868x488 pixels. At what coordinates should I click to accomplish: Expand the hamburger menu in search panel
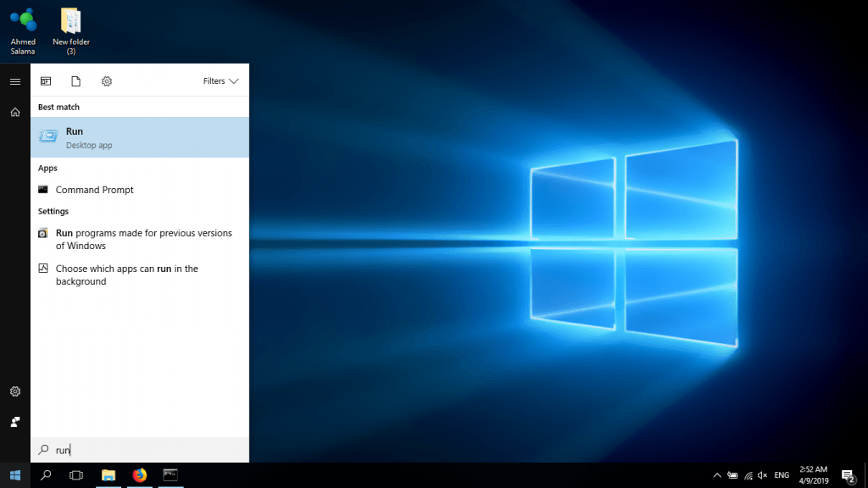click(x=15, y=82)
